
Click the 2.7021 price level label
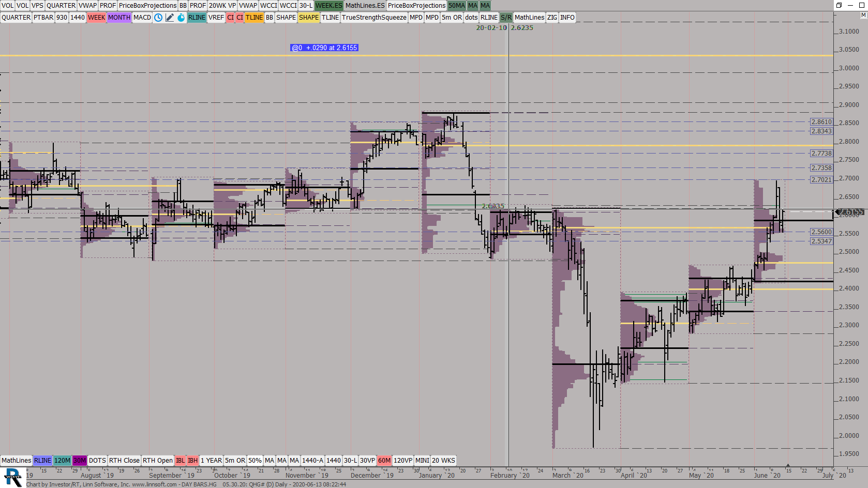pyautogui.click(x=821, y=180)
